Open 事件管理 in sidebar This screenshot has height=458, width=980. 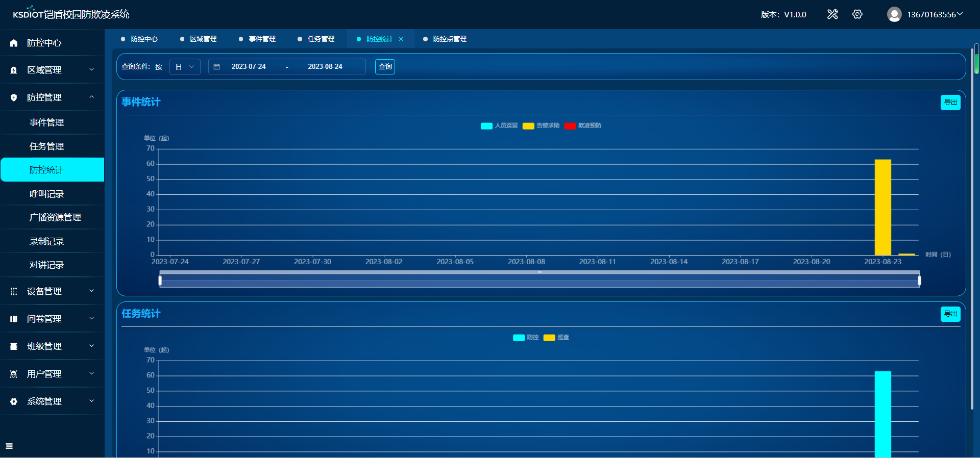(x=52, y=122)
